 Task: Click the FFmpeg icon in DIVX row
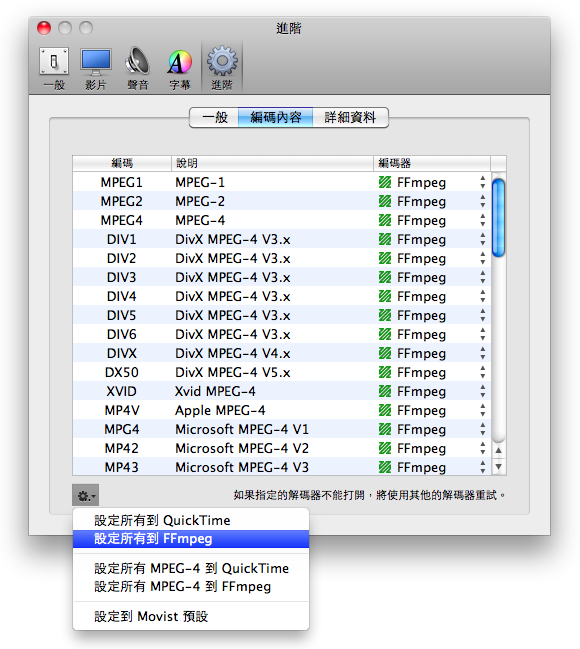(385, 353)
